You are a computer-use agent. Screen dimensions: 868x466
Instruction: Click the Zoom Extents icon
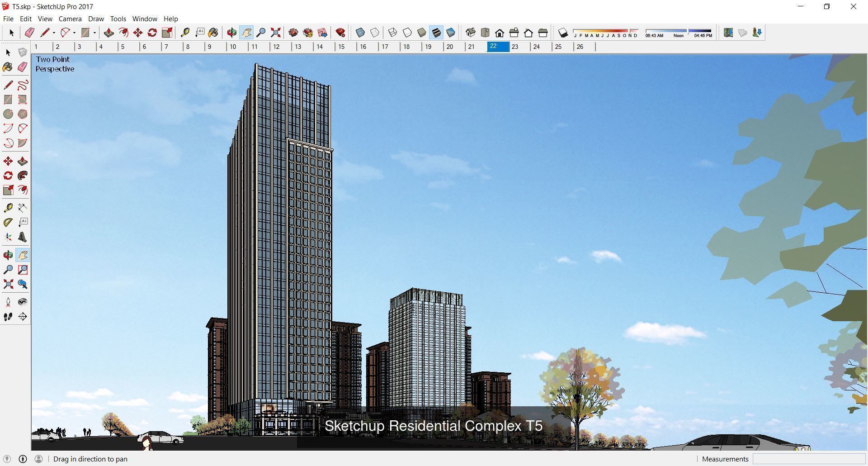pos(275,33)
